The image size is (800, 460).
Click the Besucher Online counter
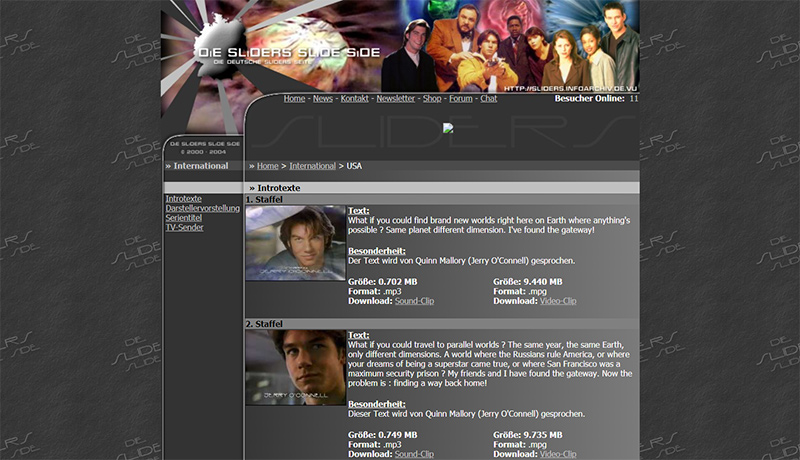coord(596,98)
